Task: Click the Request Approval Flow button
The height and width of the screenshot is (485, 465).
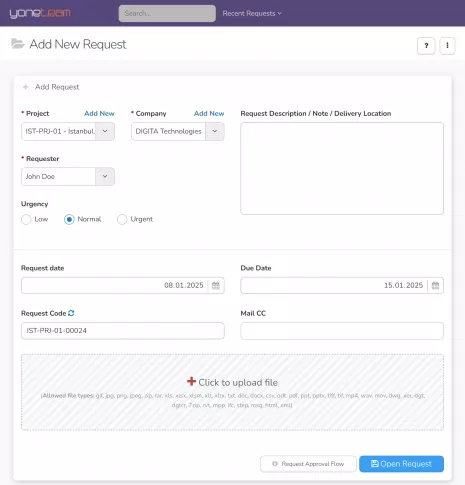Action: 308,464
